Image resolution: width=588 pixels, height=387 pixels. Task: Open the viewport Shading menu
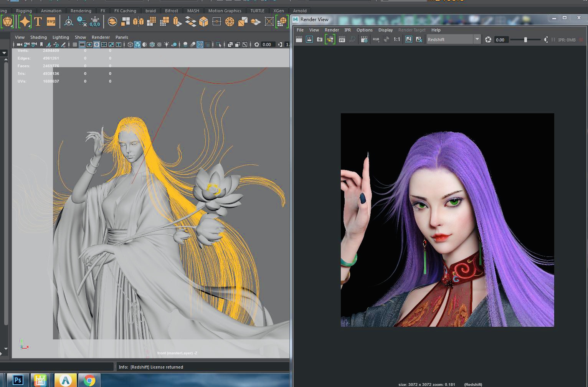coord(38,37)
